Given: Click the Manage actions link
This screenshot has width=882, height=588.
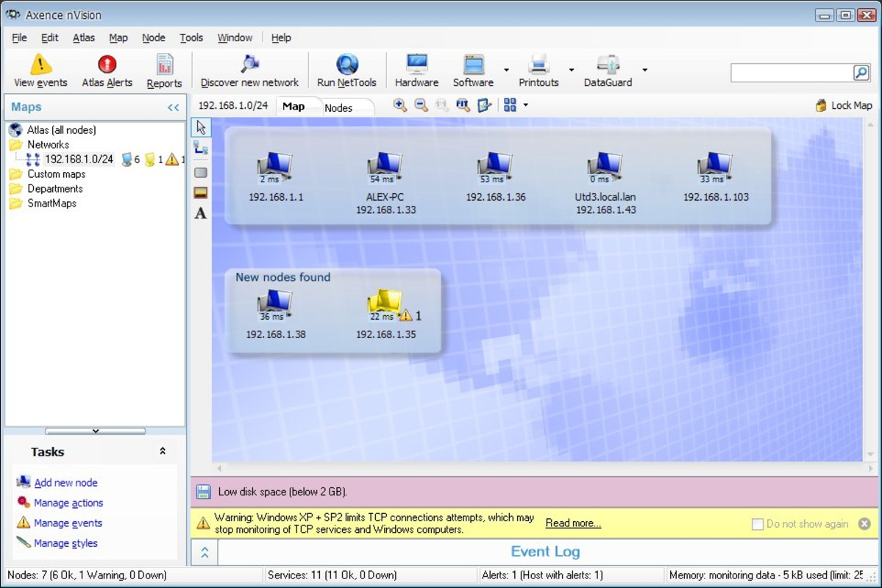Looking at the screenshot, I should 68,503.
